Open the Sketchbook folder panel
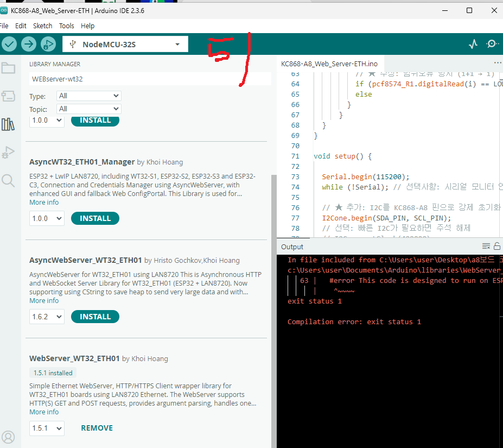Viewport: 503px width, 448px height. 8,68
